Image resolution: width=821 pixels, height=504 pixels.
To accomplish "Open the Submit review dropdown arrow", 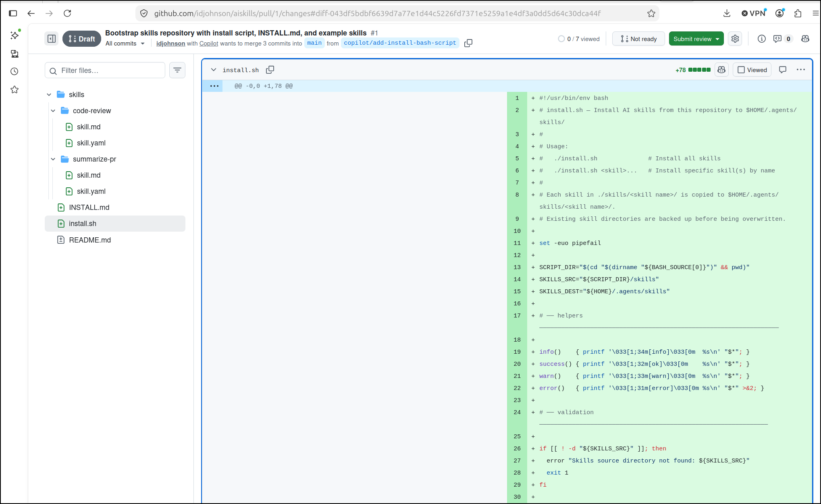I will click(718, 39).
